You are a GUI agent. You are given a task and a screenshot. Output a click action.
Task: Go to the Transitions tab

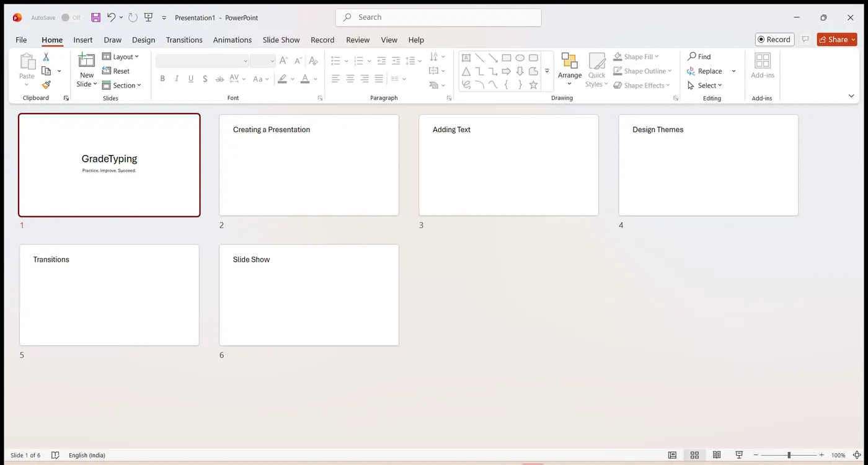coord(184,40)
